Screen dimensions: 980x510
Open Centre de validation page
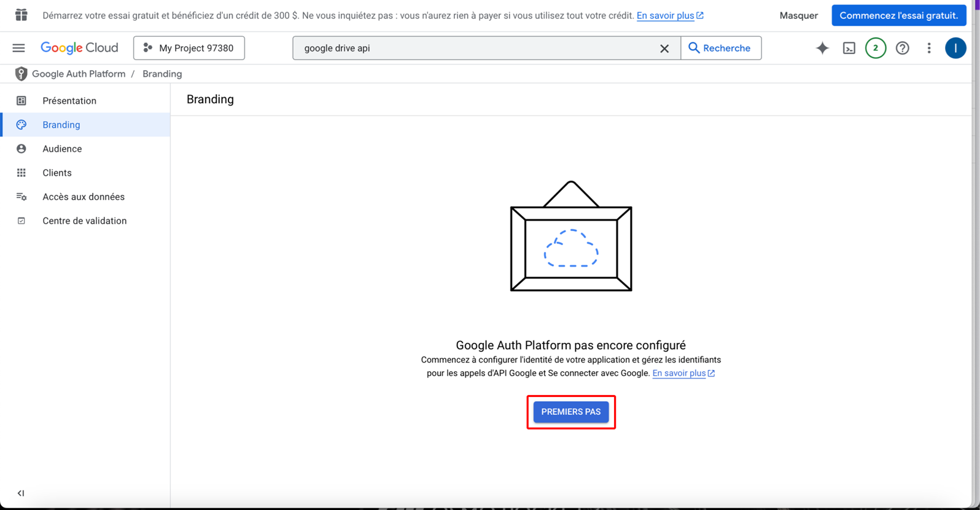click(x=85, y=221)
